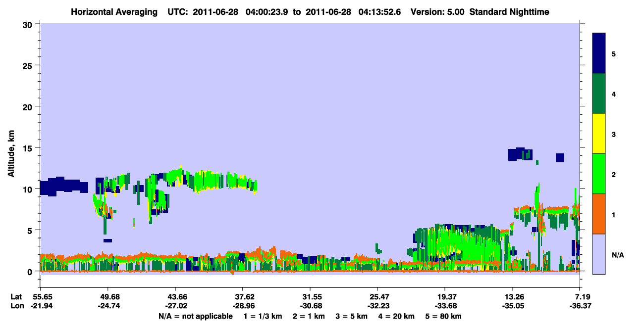Click the colorbar label 5
Viewport: 644px width, 330px height.
614,53
